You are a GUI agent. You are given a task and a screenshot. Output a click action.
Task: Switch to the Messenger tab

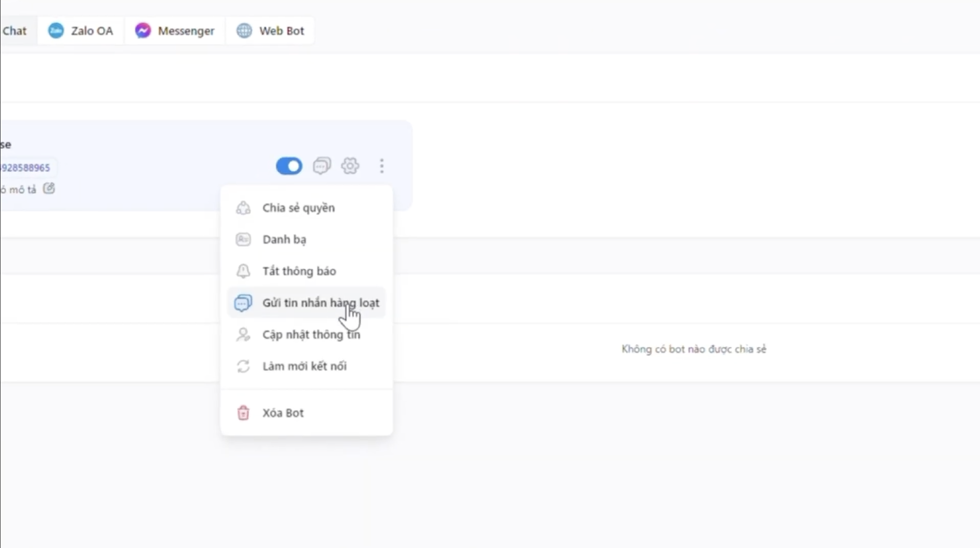point(175,31)
